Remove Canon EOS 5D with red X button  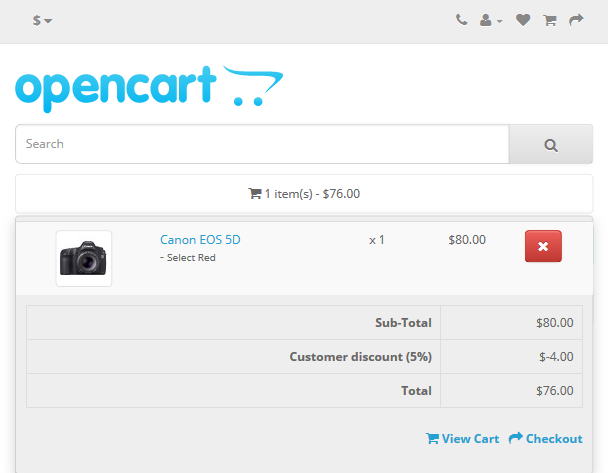tap(543, 246)
